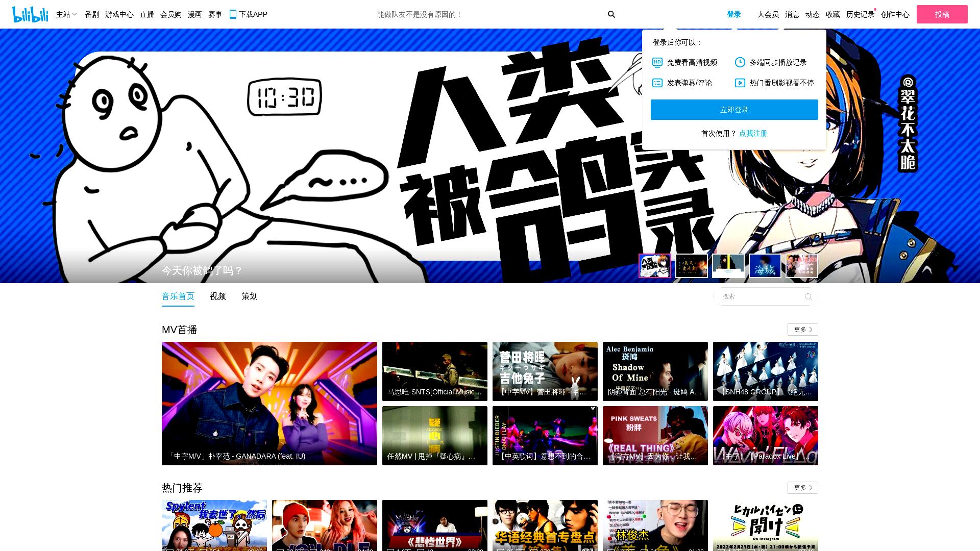Click the magnifier search icon in header
The height and width of the screenshot is (551, 980).
click(611, 14)
